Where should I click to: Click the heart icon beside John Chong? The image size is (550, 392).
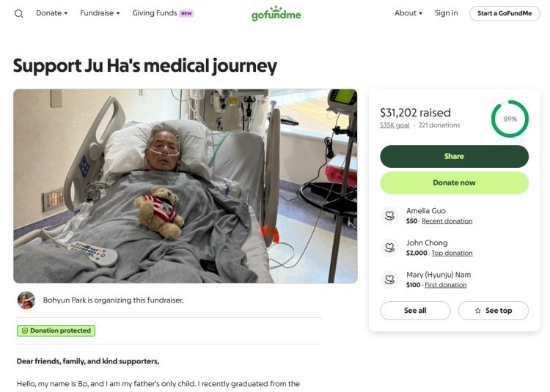[390, 248]
